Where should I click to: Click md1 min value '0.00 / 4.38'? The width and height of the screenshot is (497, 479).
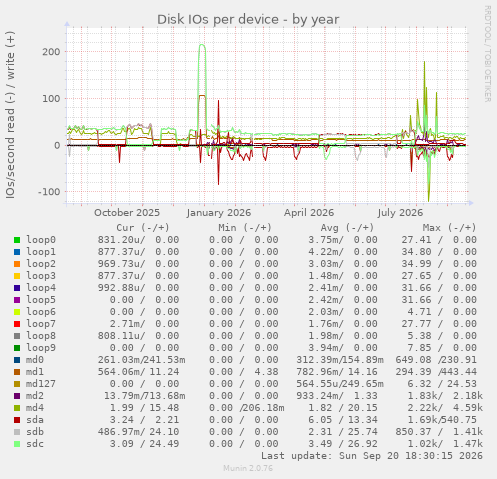coord(244,372)
